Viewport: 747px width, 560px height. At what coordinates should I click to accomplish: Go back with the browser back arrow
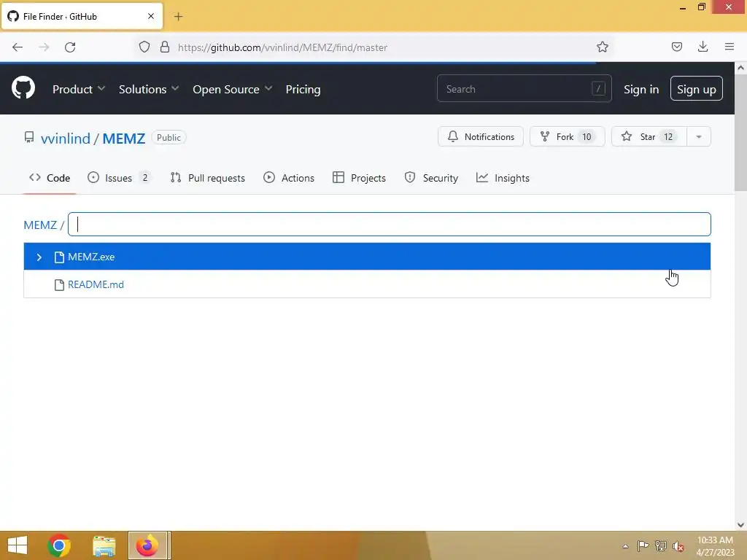coord(18,47)
